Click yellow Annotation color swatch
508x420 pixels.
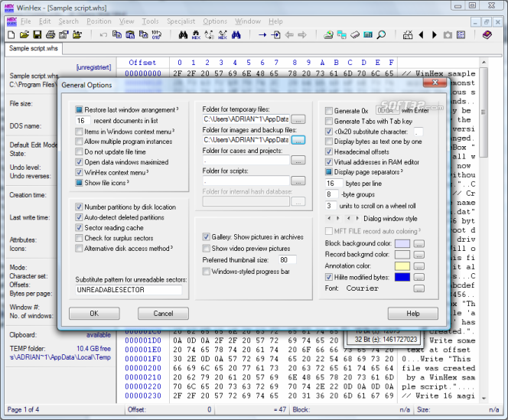pyautogui.click(x=402, y=266)
